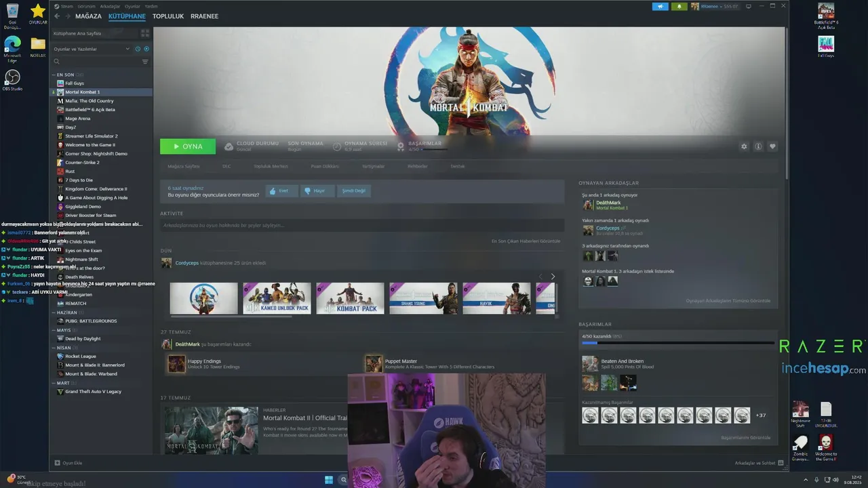
Task: Open the game settings gear icon
Action: [x=744, y=146]
